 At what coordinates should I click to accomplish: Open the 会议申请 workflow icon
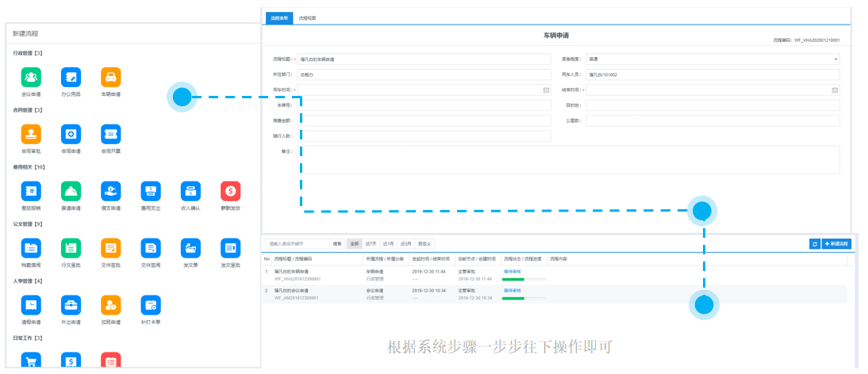coord(31,77)
